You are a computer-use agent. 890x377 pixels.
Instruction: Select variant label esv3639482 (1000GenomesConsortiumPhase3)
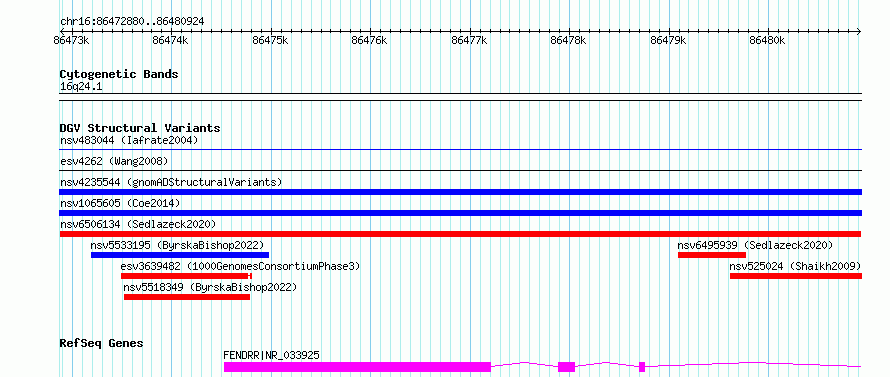(240, 266)
